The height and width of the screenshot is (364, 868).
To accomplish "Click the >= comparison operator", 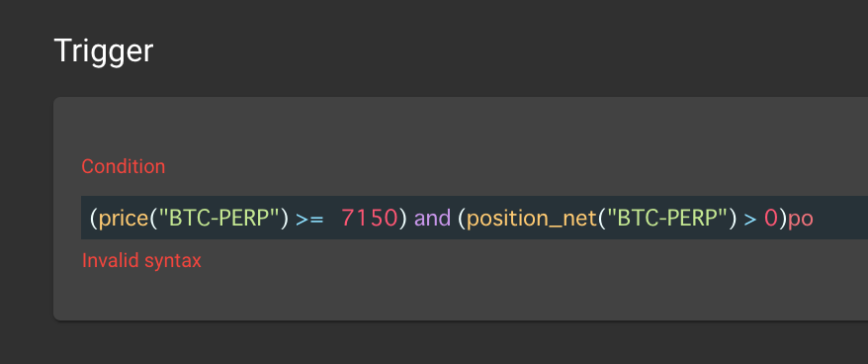I will tap(308, 219).
